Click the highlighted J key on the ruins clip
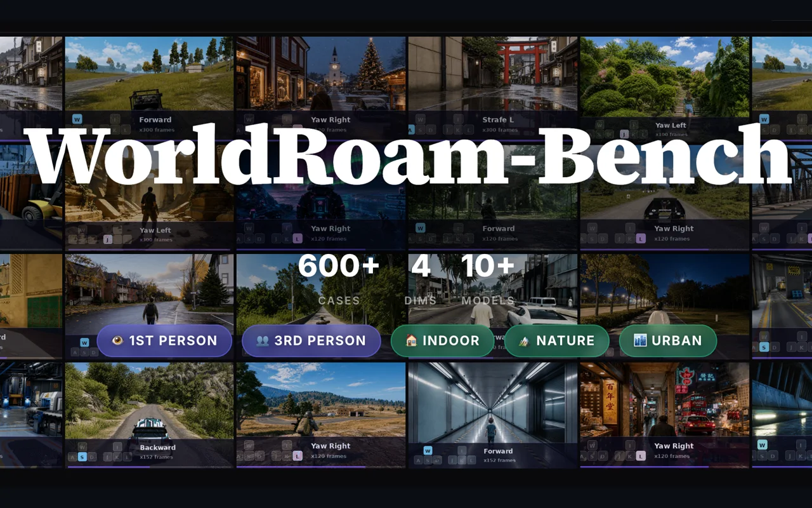The image size is (812, 508). tap(108, 239)
